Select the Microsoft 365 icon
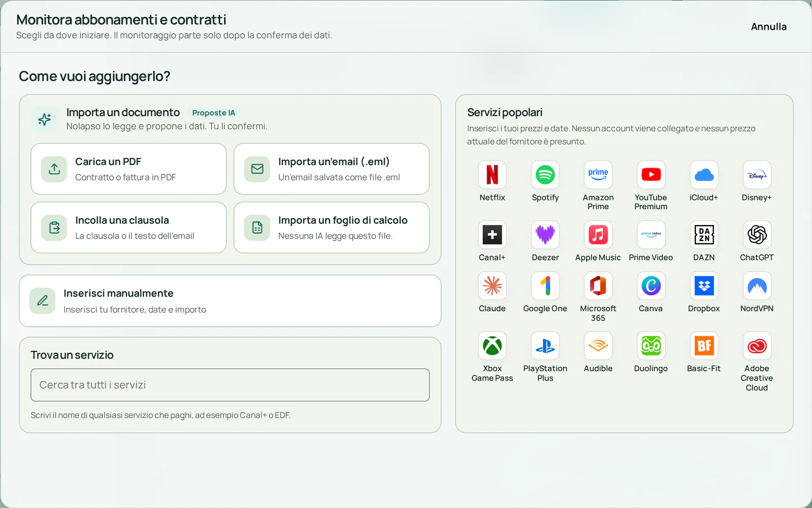 598,285
